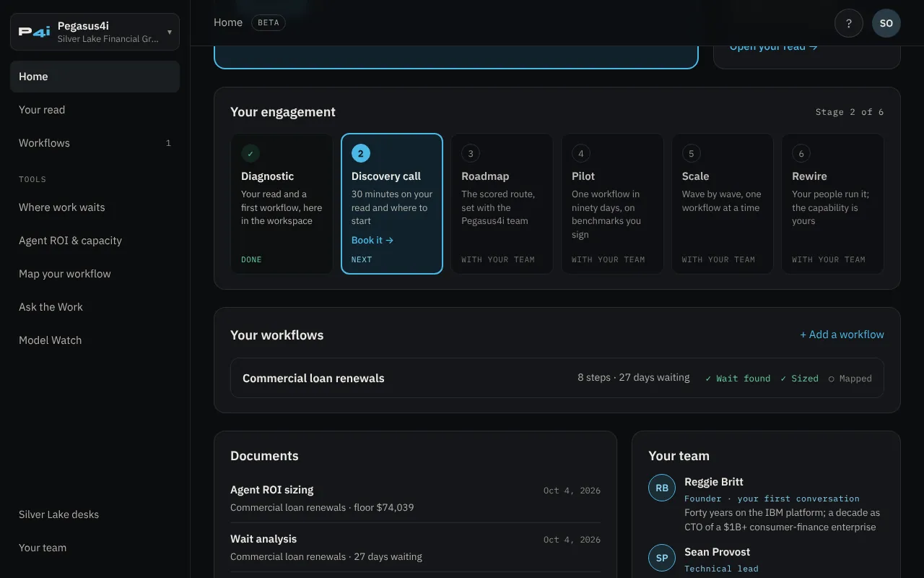The height and width of the screenshot is (578, 924).
Task: Click the stage 3 Roadmap number badge
Action: click(471, 153)
